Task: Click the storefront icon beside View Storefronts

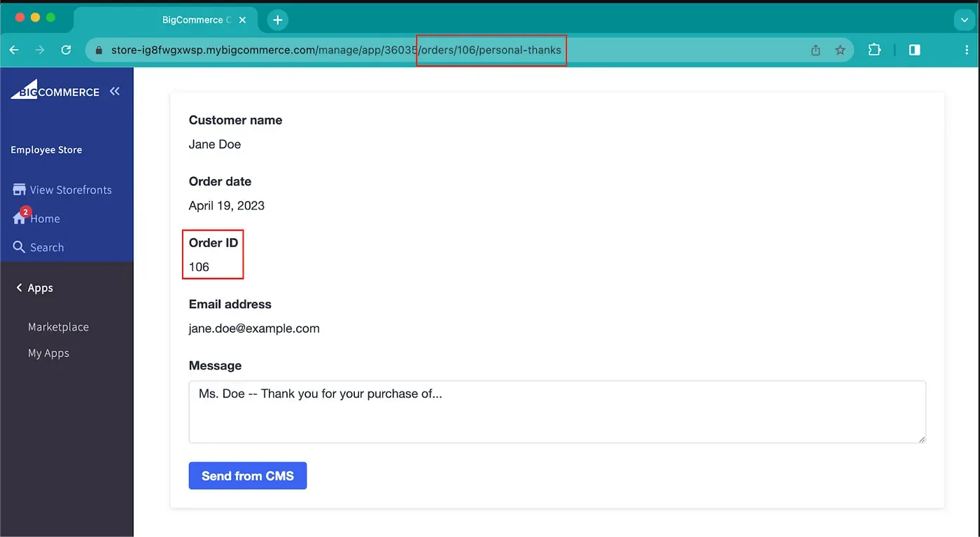Action: [x=19, y=190]
